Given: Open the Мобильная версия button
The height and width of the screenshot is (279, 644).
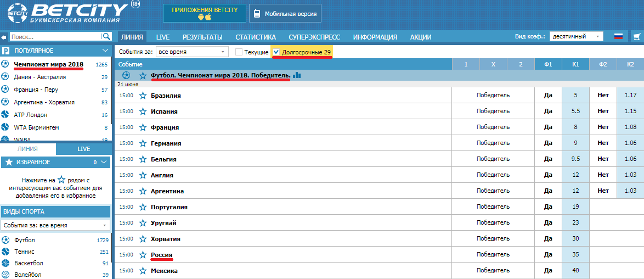Looking at the screenshot, I should pos(285,14).
